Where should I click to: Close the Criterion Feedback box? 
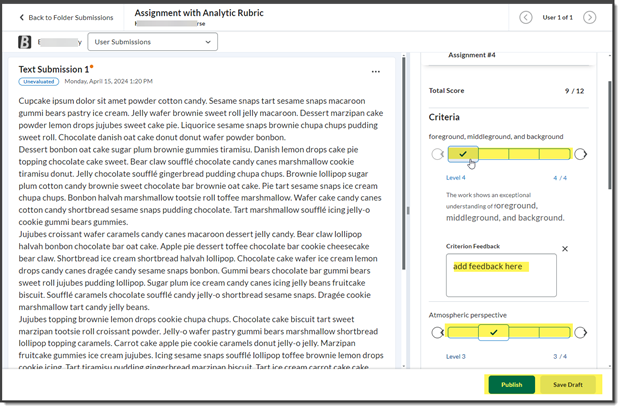[x=564, y=249]
